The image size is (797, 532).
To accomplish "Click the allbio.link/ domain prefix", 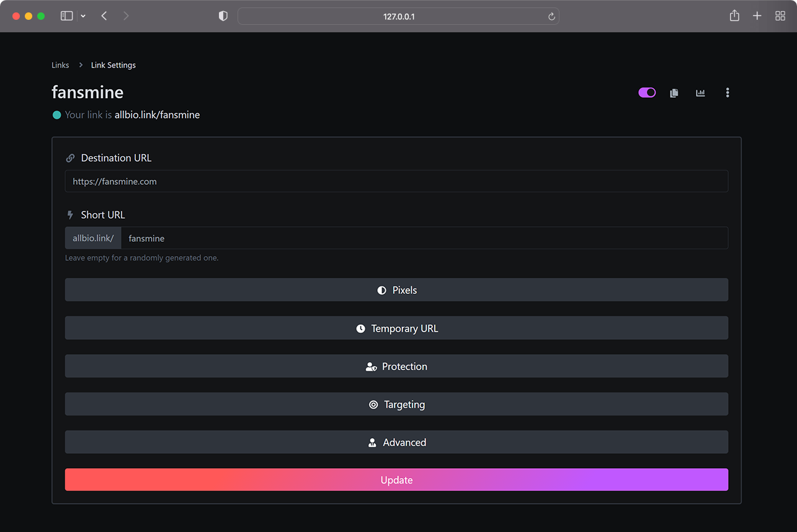I will click(x=93, y=238).
